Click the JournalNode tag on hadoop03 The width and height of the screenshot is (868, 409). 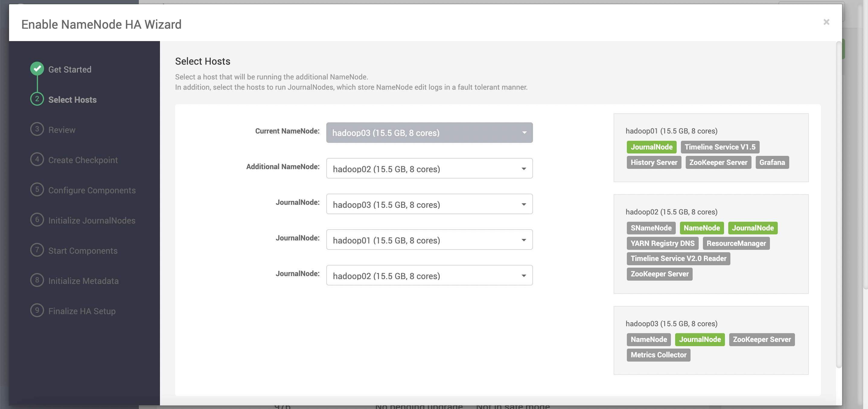pos(700,340)
